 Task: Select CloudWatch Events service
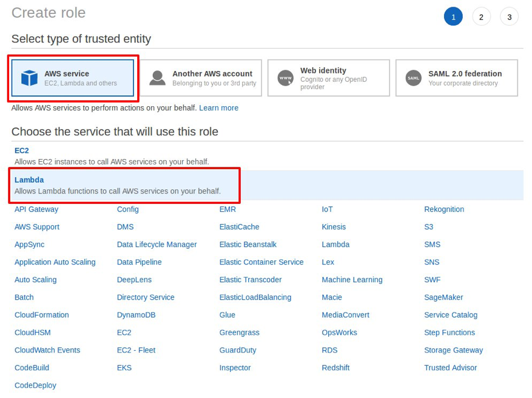point(47,350)
